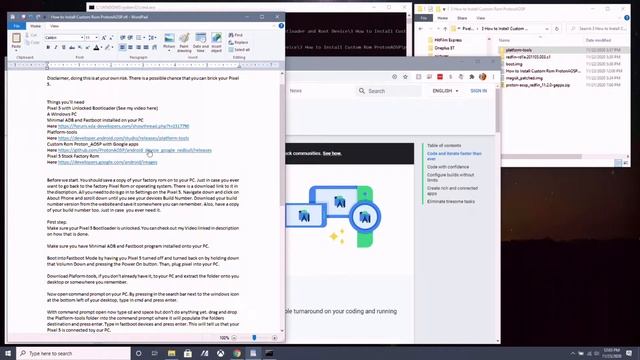The width and height of the screenshot is (640, 360).
Task: Switch to the Home tab in WordPad
Action: coord(36,26)
